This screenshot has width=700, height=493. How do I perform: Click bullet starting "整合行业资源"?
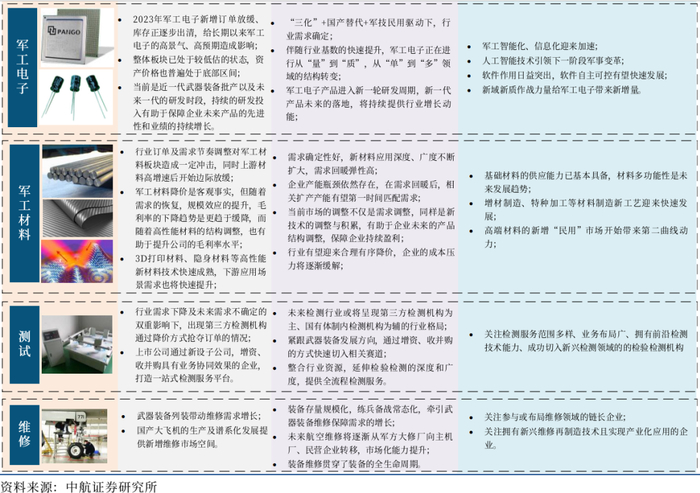[x=371, y=374]
